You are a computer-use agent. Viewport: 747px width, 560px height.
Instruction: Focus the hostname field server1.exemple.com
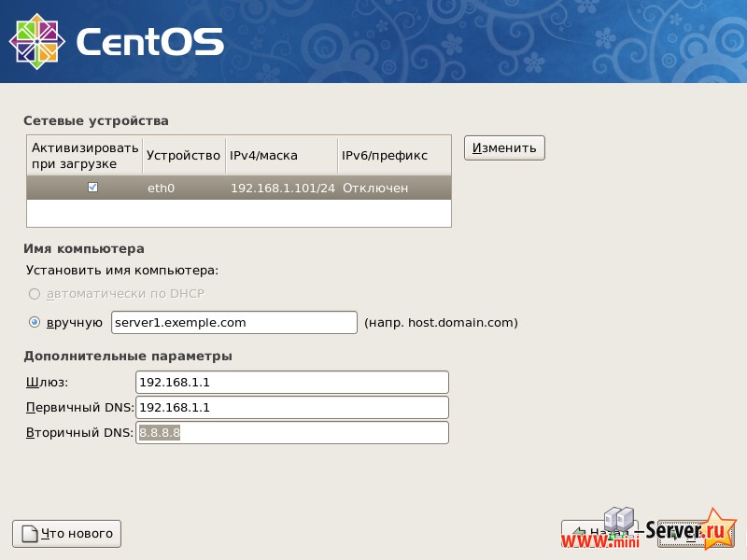(x=234, y=322)
